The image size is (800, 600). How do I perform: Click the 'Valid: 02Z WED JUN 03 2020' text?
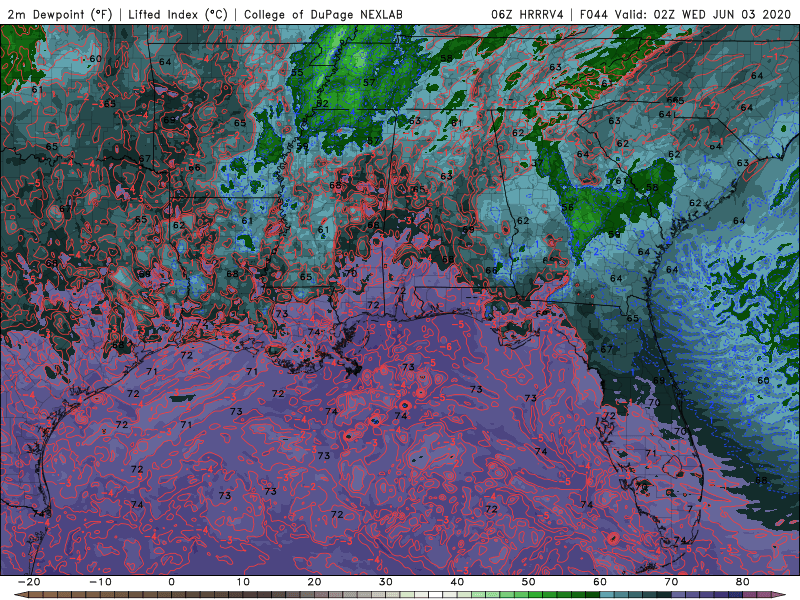(x=703, y=14)
